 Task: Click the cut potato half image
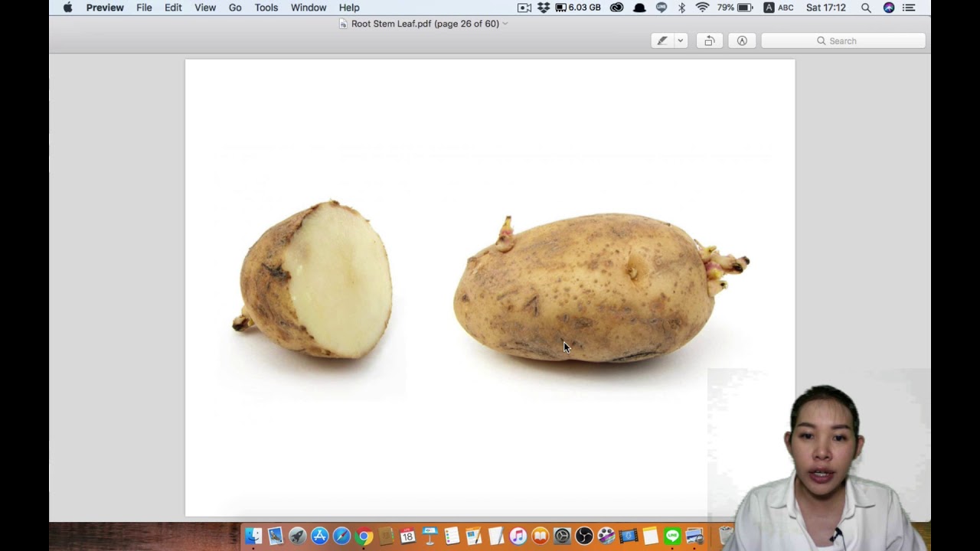312,279
